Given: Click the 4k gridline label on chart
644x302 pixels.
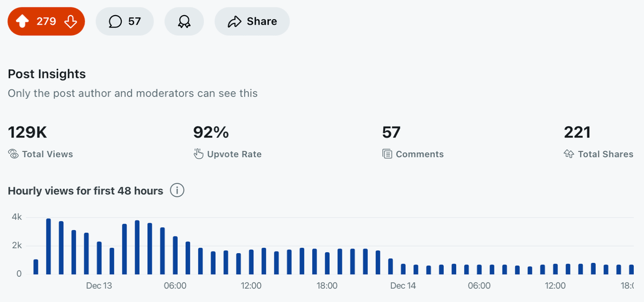Looking at the screenshot, I should (16, 217).
